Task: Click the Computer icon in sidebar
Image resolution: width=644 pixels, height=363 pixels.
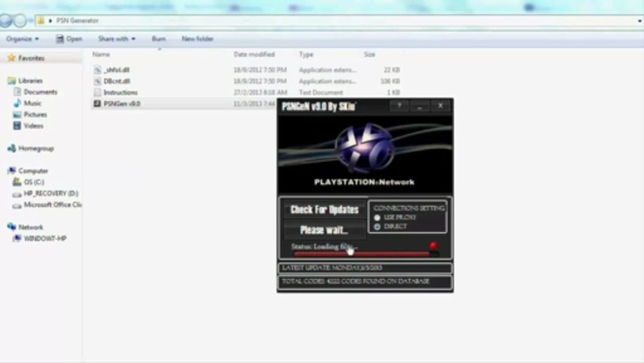Action: coord(12,170)
